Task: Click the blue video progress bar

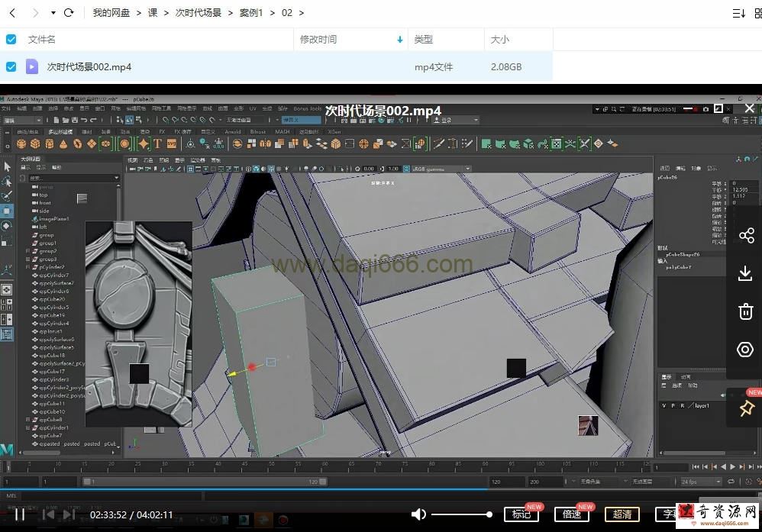Action: point(243,489)
